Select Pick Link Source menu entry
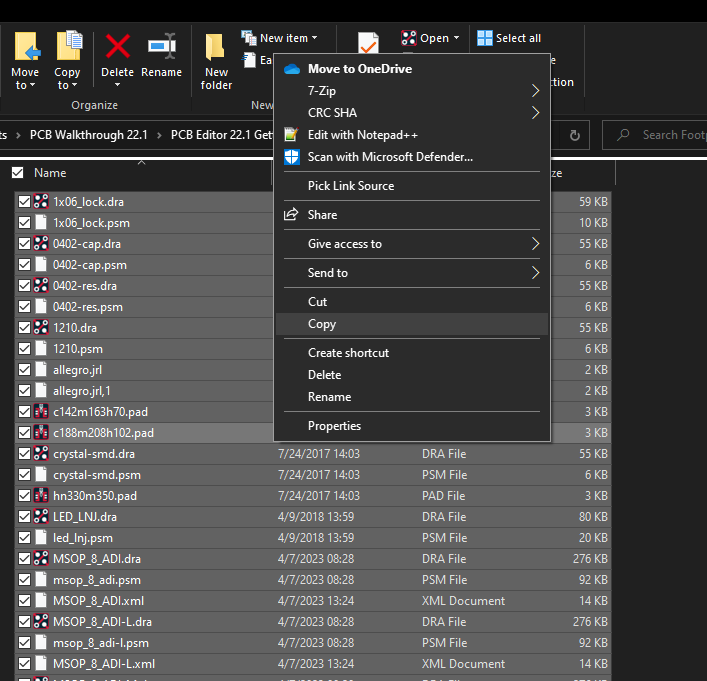707x681 pixels. (x=412, y=186)
